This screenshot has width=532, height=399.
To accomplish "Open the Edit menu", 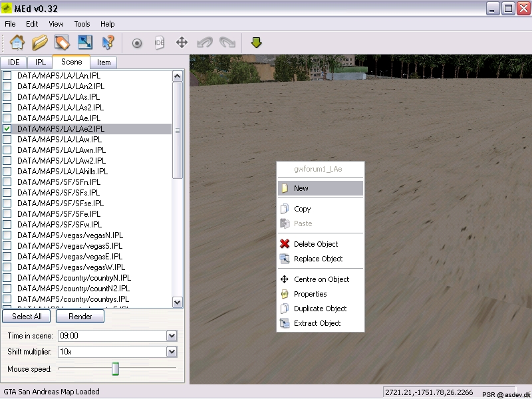I will [32, 24].
